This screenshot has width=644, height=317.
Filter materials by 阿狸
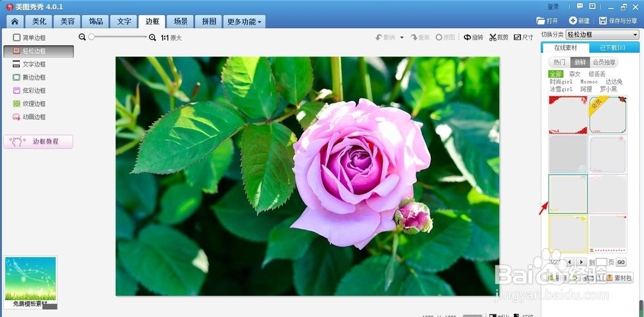point(586,89)
